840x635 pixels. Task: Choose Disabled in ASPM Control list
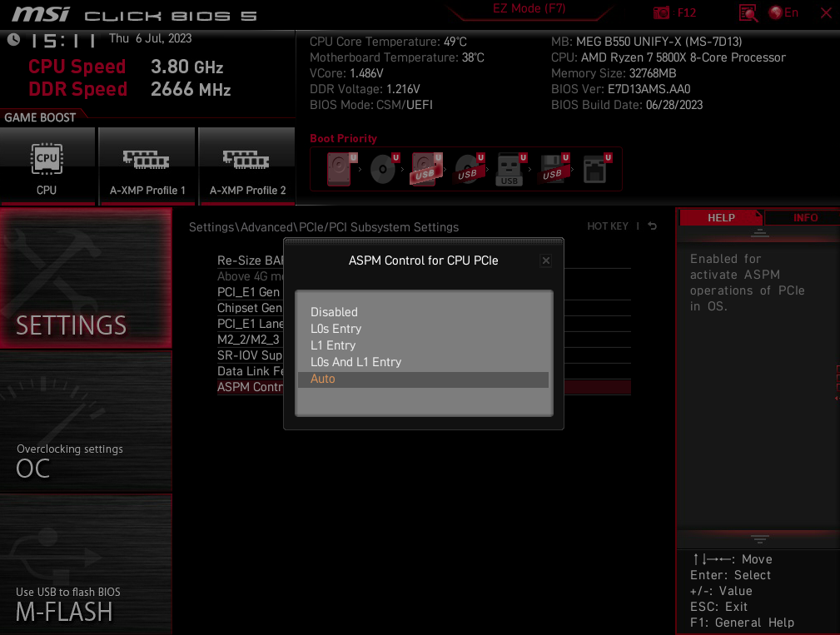coord(334,311)
